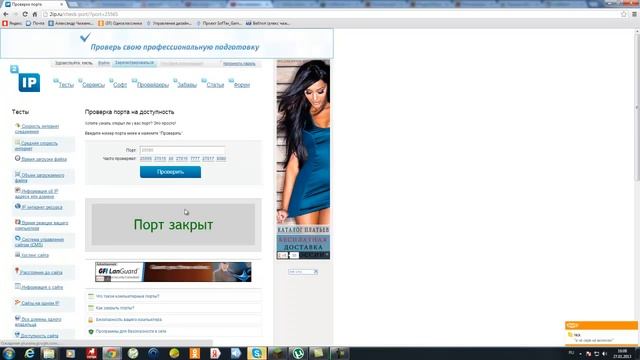Bookmark this page with the star icon
The image size is (640, 360).
pyautogui.click(x=624, y=14)
